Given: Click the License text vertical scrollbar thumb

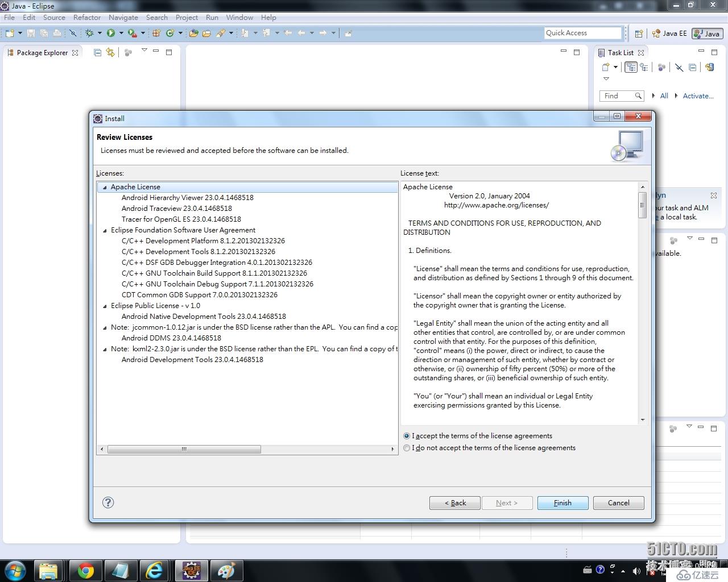Looking at the screenshot, I should [x=643, y=205].
